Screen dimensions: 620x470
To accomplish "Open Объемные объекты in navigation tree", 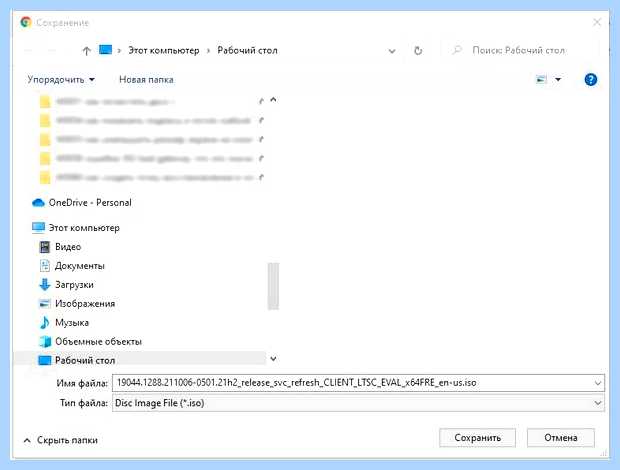I will [98, 342].
